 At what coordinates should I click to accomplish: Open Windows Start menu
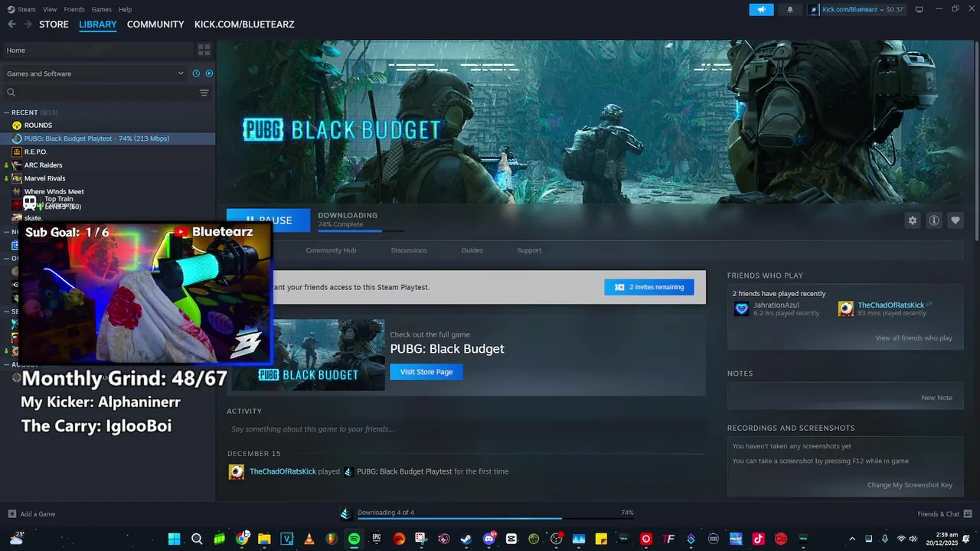174,539
